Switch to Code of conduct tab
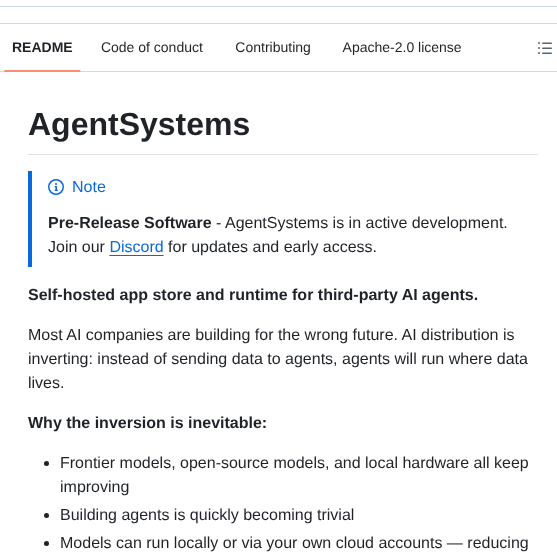 pos(152,48)
